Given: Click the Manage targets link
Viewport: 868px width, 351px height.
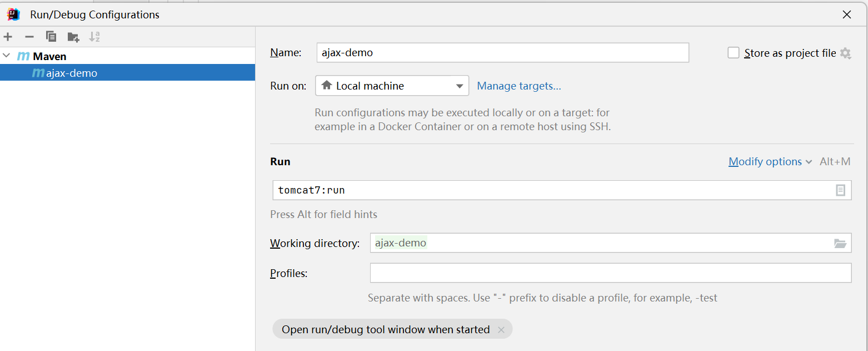Looking at the screenshot, I should [519, 86].
